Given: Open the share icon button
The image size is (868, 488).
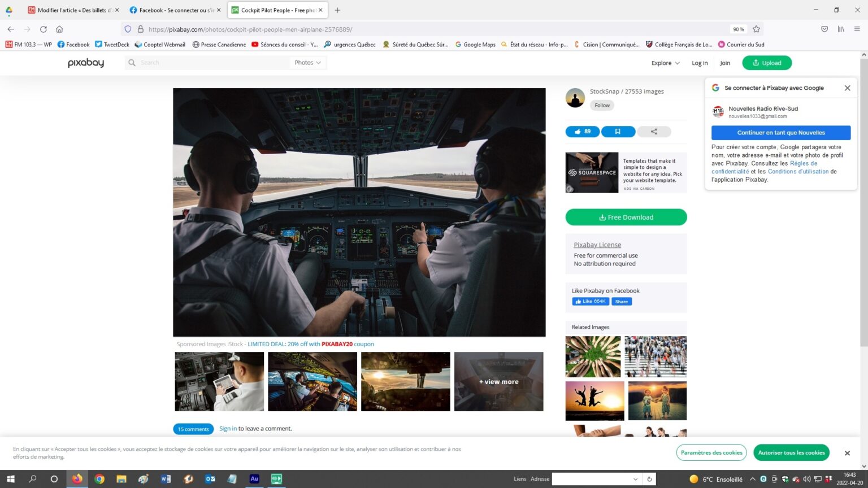Looking at the screenshot, I should coord(654,132).
